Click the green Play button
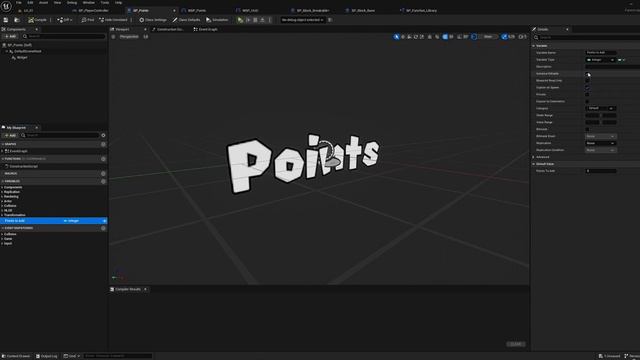Screen dimensions: 640x360 click(240, 20)
